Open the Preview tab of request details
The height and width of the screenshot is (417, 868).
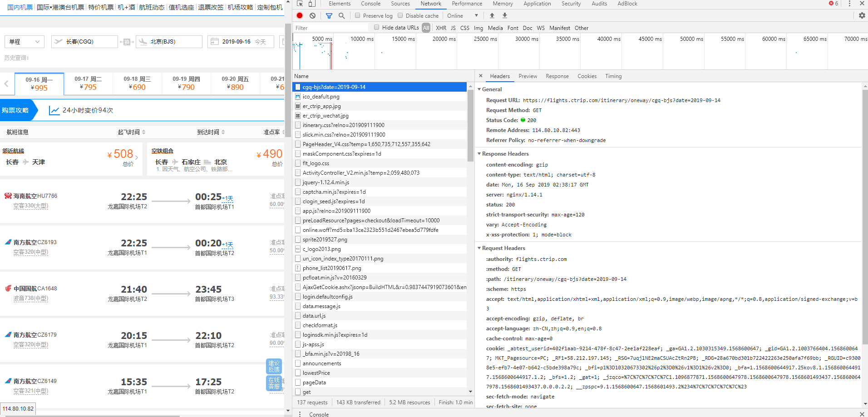tap(528, 76)
